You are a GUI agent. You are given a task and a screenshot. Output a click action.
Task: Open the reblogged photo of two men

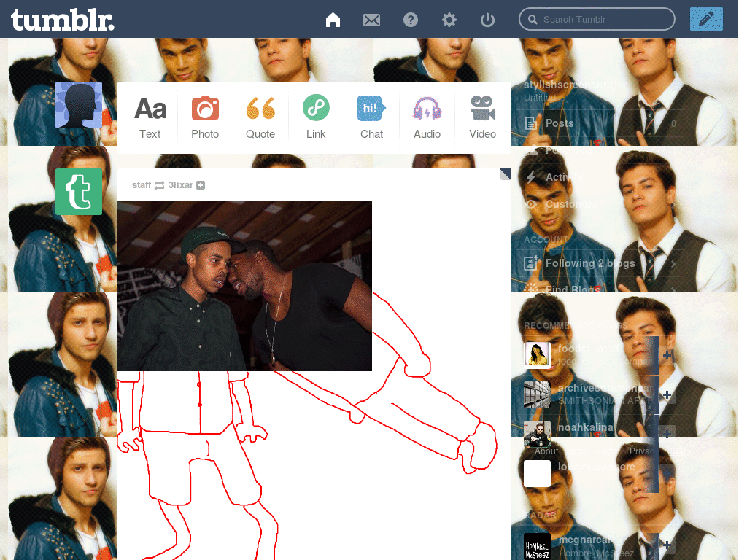pos(244,286)
